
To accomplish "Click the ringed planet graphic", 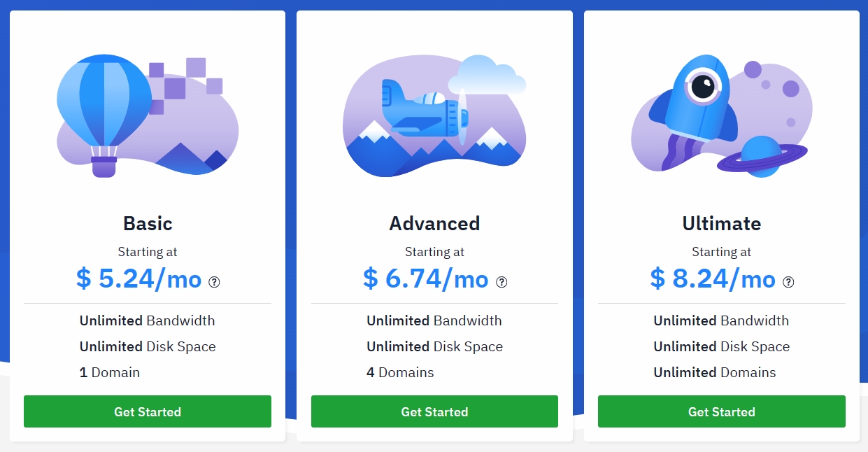I will (762, 156).
